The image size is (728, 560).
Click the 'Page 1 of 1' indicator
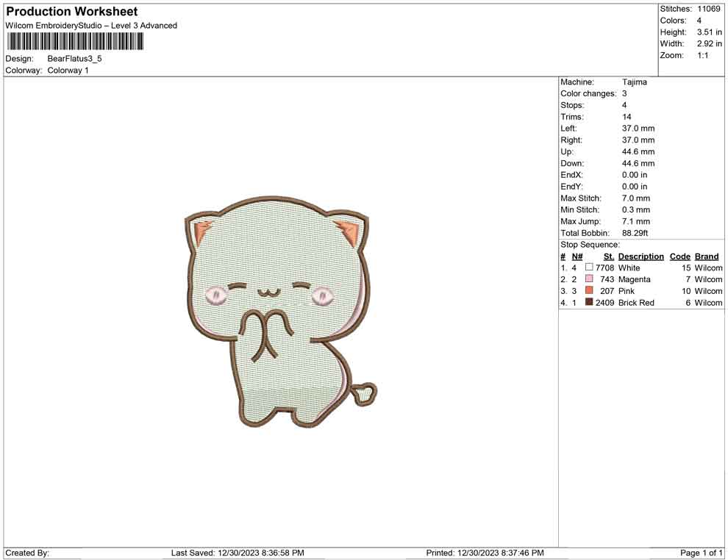click(x=701, y=553)
